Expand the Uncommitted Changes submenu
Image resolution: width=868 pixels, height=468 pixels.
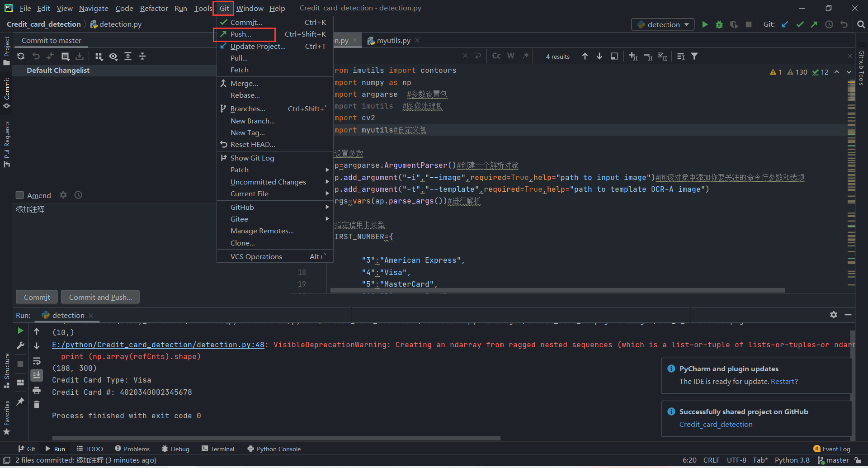point(268,182)
